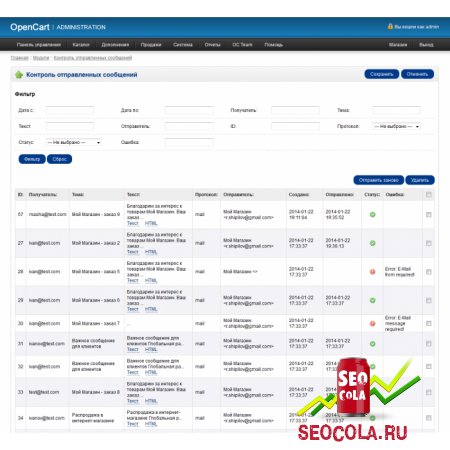Open the Протокол filter dropdown
The height and width of the screenshot is (450, 450).
click(x=396, y=126)
